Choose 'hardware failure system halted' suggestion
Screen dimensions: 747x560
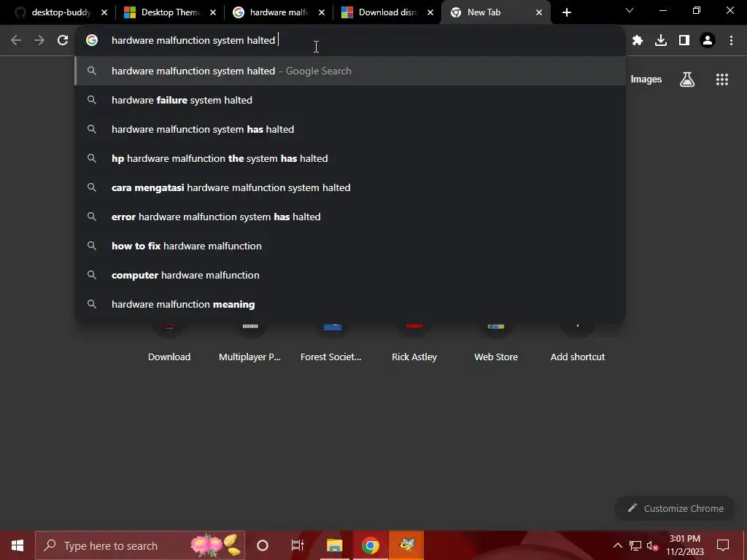coord(350,100)
